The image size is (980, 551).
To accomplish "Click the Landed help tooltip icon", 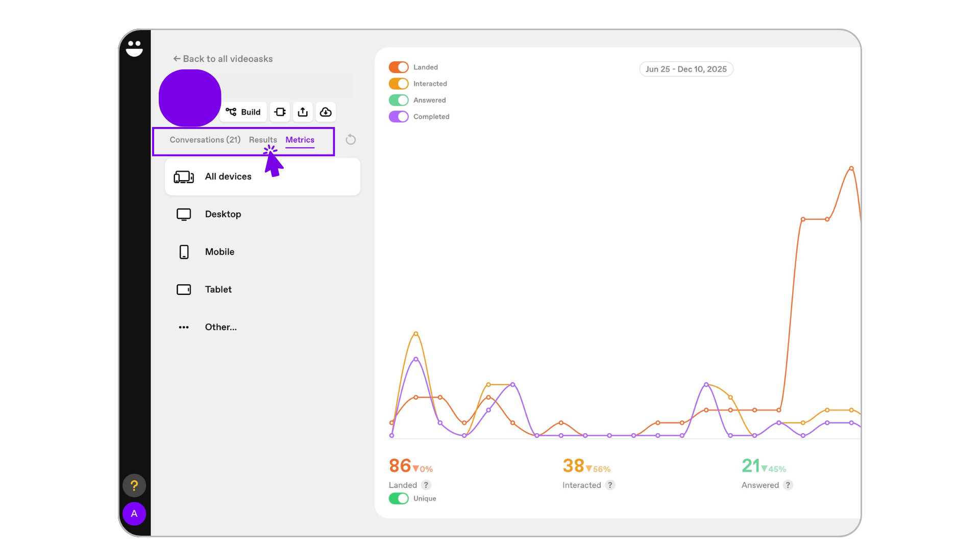I will [x=426, y=485].
